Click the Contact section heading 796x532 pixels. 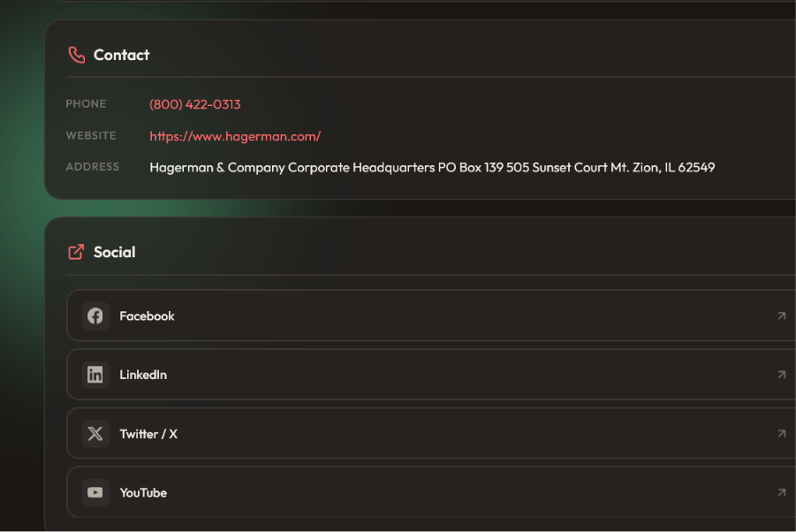(x=121, y=55)
